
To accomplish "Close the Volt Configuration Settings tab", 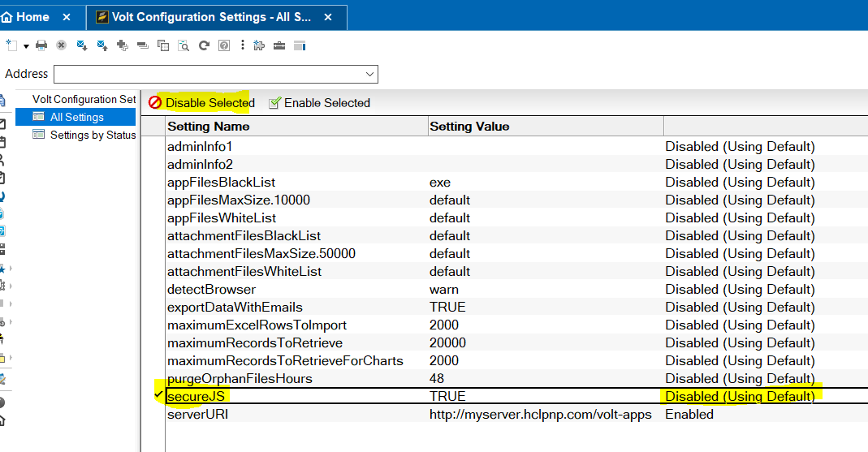I will click(x=328, y=17).
